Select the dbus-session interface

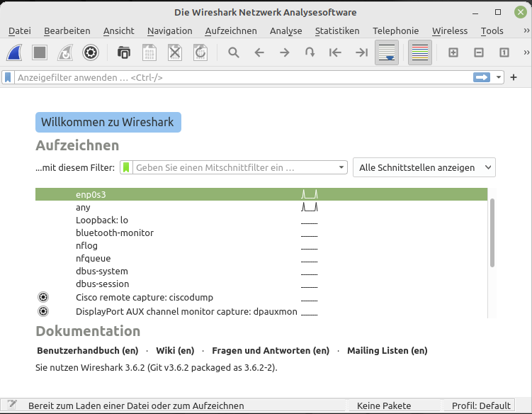pos(261,284)
